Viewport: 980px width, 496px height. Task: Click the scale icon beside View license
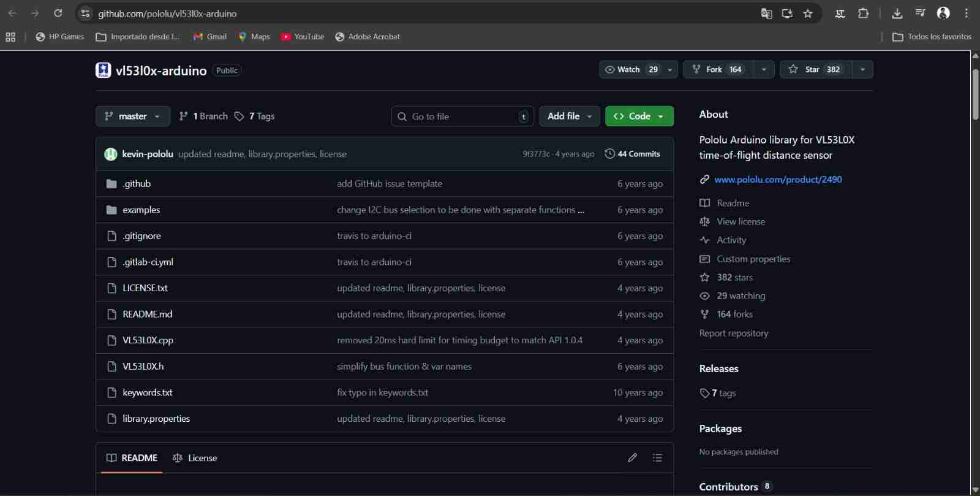pyautogui.click(x=705, y=221)
